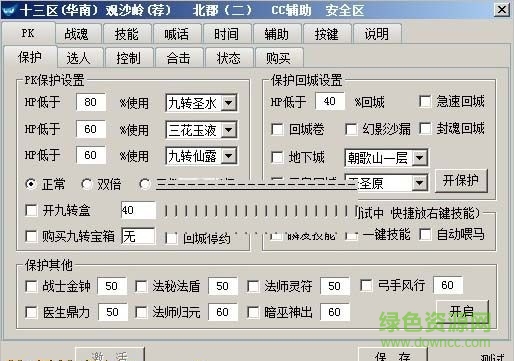Screen dimensions: 514x361
Task: Switch to the 控制 sub-tab
Action: [129, 58]
